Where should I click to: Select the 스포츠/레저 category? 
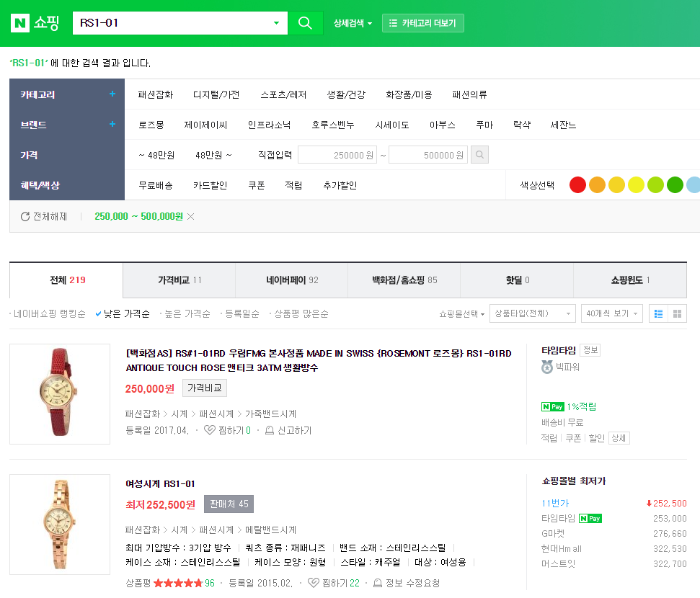pyautogui.click(x=283, y=94)
